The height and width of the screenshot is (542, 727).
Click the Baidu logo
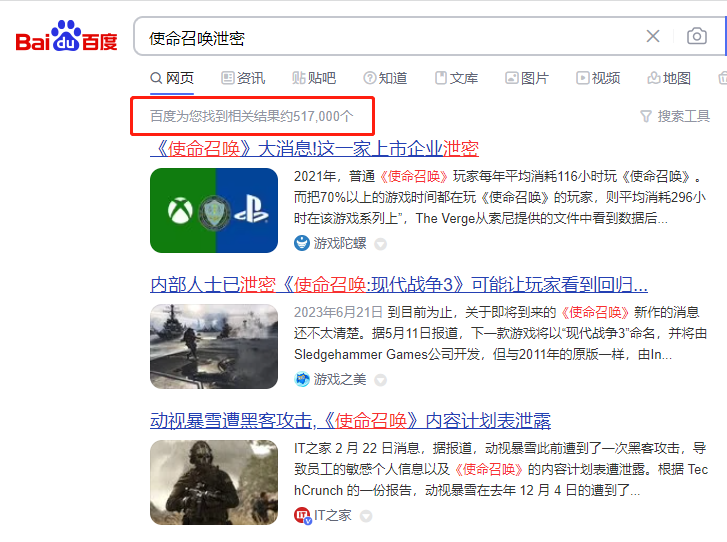(x=66, y=36)
